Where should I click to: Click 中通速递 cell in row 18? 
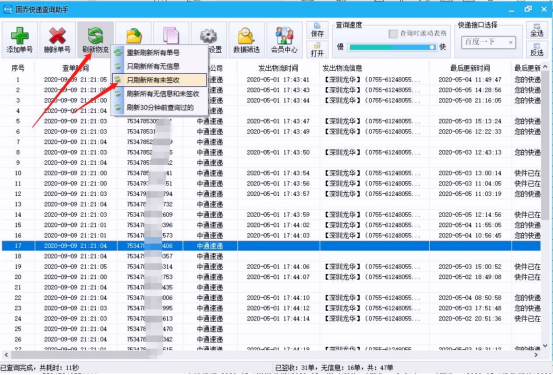coord(210,256)
